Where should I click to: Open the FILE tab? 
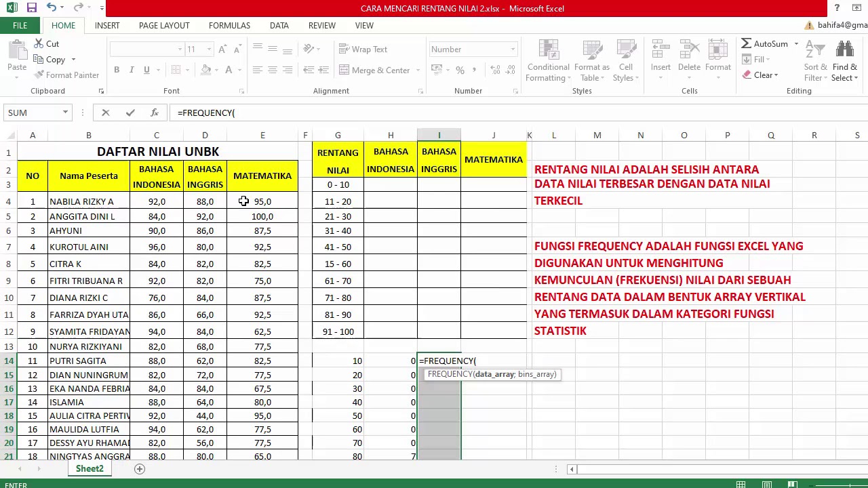pyautogui.click(x=20, y=26)
